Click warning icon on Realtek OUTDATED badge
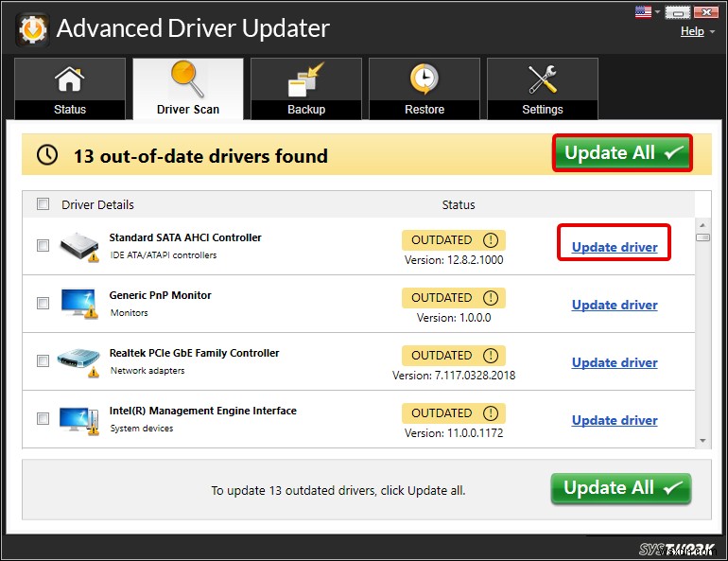The image size is (728, 561). pos(491,356)
